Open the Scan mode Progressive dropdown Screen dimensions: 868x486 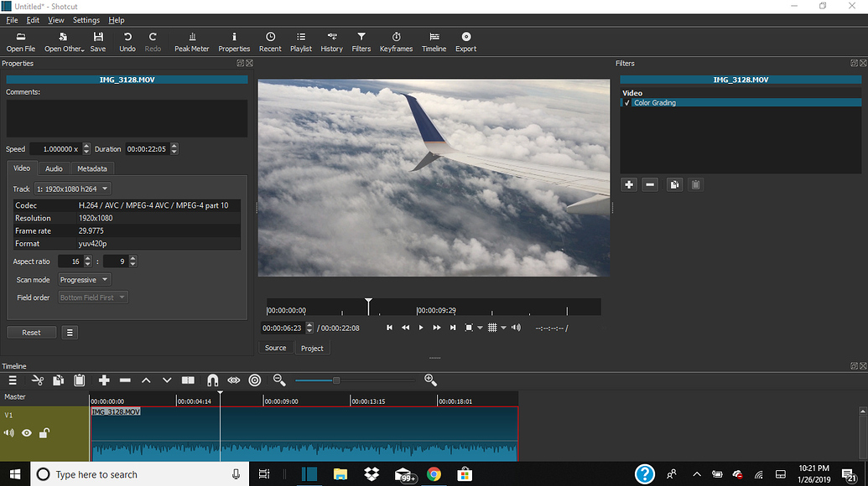(x=85, y=280)
